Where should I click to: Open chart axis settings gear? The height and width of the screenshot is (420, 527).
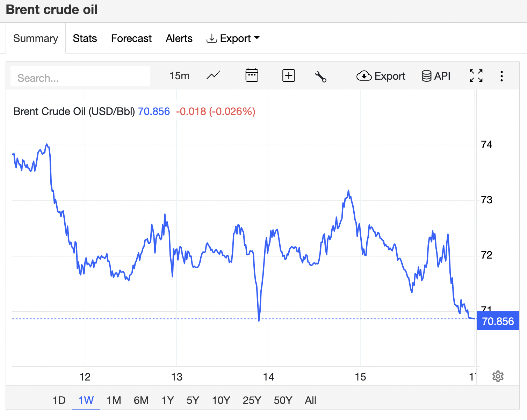tap(498, 376)
